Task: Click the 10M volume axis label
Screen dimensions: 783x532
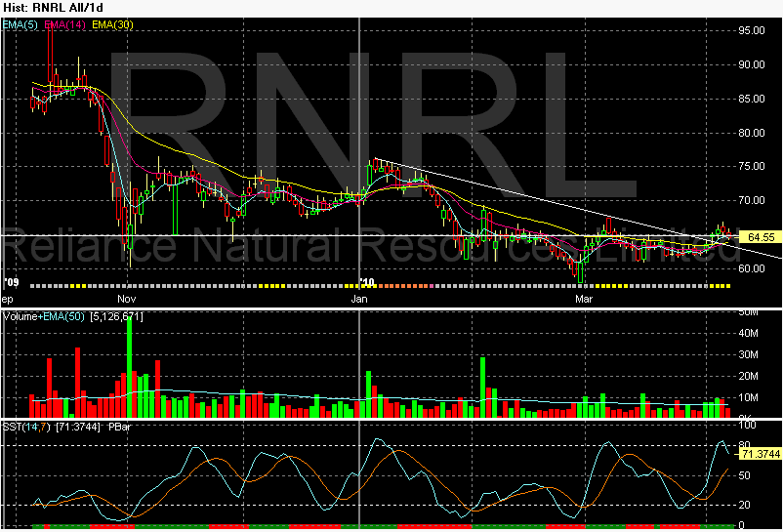Action: pos(748,397)
